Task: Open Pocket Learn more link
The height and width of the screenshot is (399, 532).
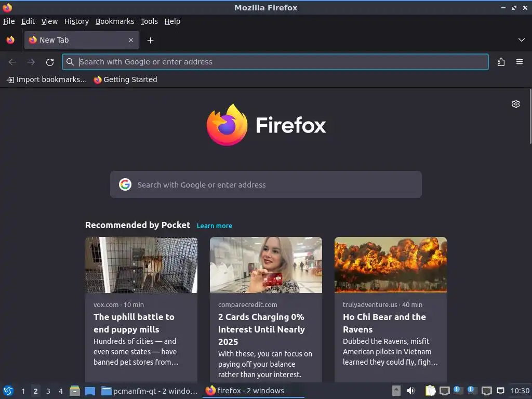Action: 215,226
